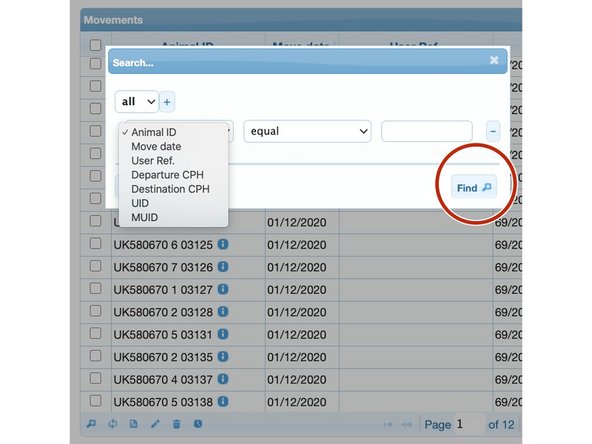Click the search value input field
Image resolution: width=592 pixels, height=444 pixels.
427,131
